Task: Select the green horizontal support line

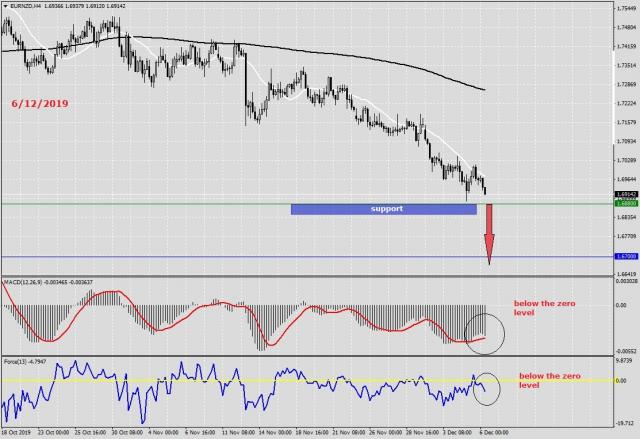Action: pyautogui.click(x=150, y=204)
